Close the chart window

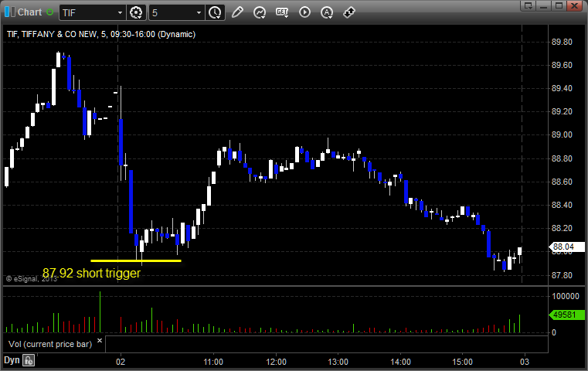[x=575, y=5]
